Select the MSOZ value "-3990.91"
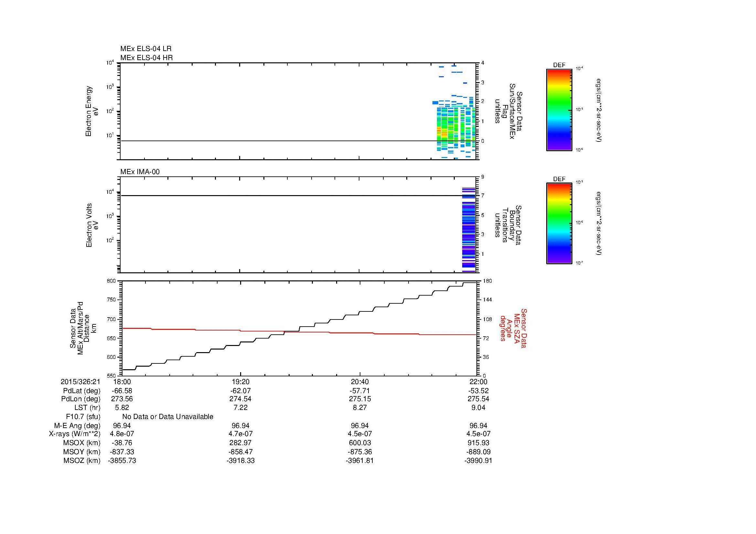 pos(478,461)
